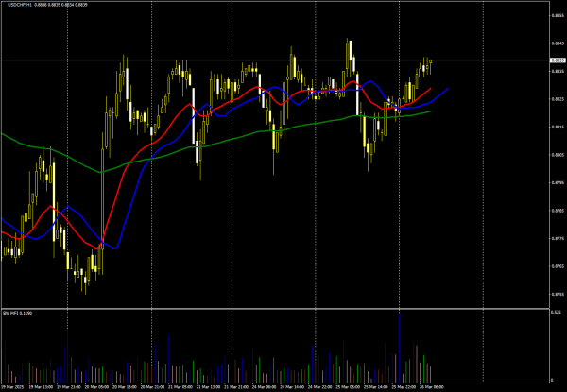Click the 0.8805 price axis label
This screenshot has height=392, width=567.
click(558, 155)
